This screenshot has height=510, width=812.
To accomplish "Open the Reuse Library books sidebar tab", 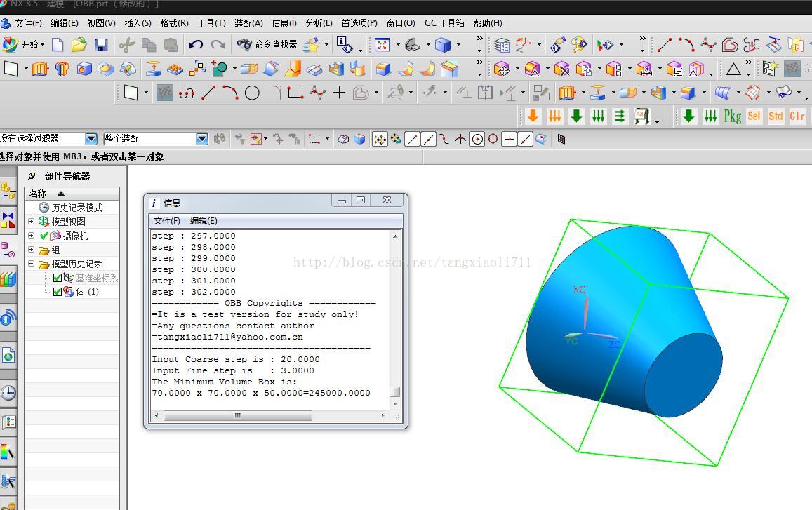I will pos(8,280).
